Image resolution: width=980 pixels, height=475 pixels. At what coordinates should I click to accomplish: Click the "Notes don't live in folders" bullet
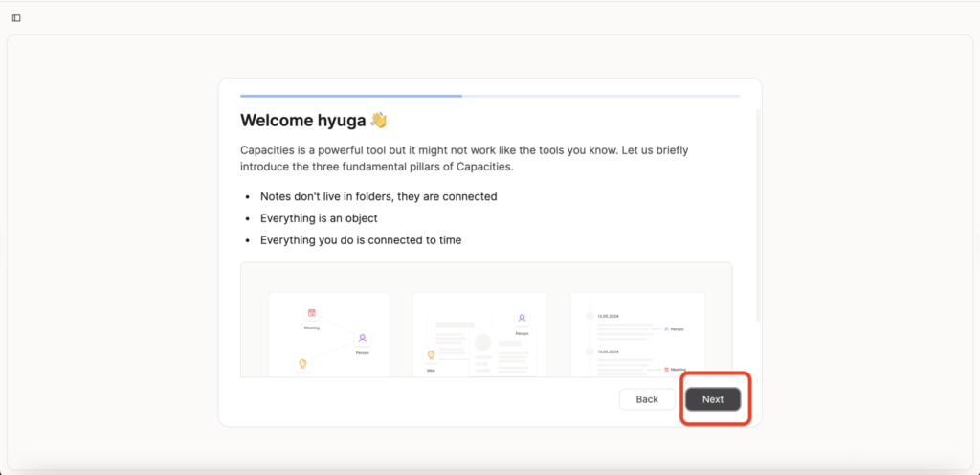378,196
